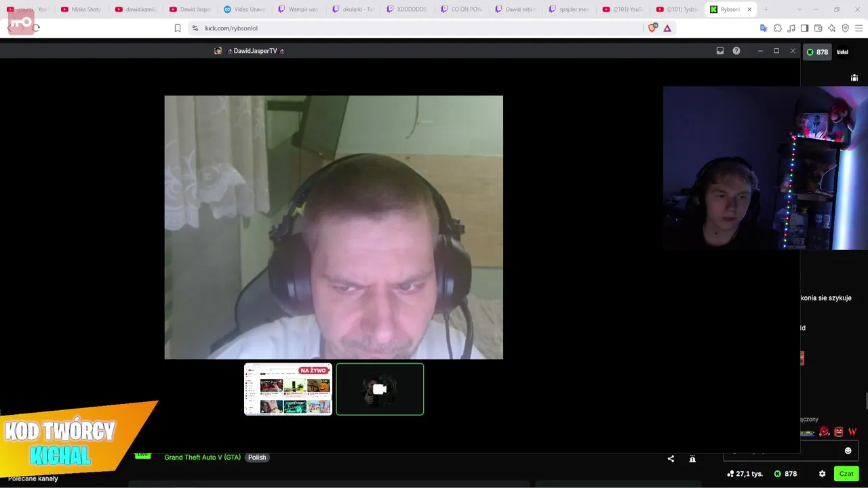Open a new browser tab with plus button
The width and height of the screenshot is (868, 488).
(766, 9)
